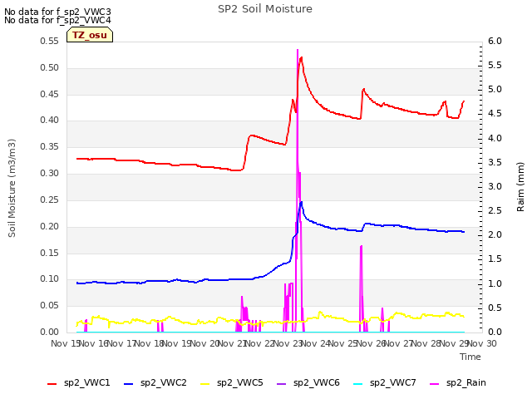Click the Nov 15 date tick label
The height and width of the screenshot is (399, 532).
[x=65, y=343]
